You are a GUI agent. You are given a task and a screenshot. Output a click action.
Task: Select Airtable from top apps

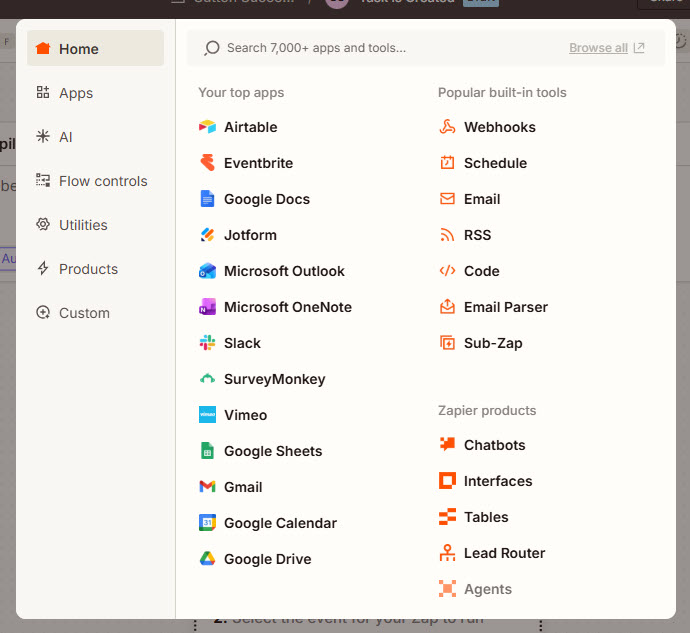coord(250,127)
